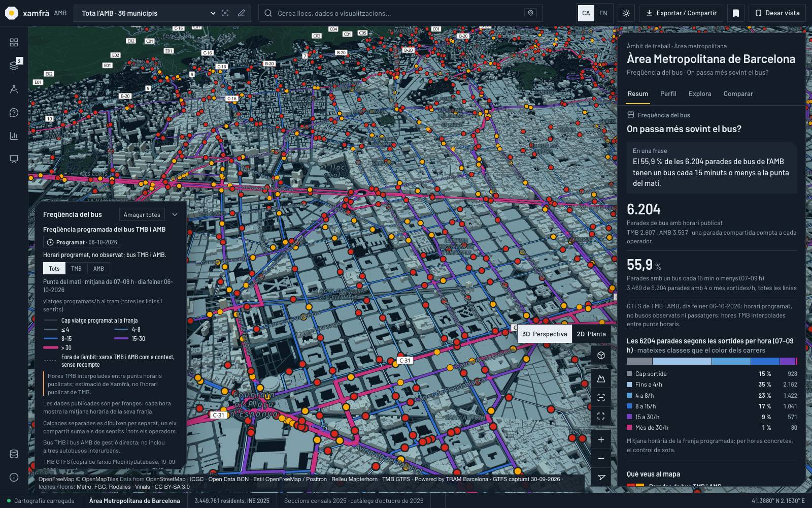
Task: Zoom in with the plus map button
Action: [x=601, y=439]
